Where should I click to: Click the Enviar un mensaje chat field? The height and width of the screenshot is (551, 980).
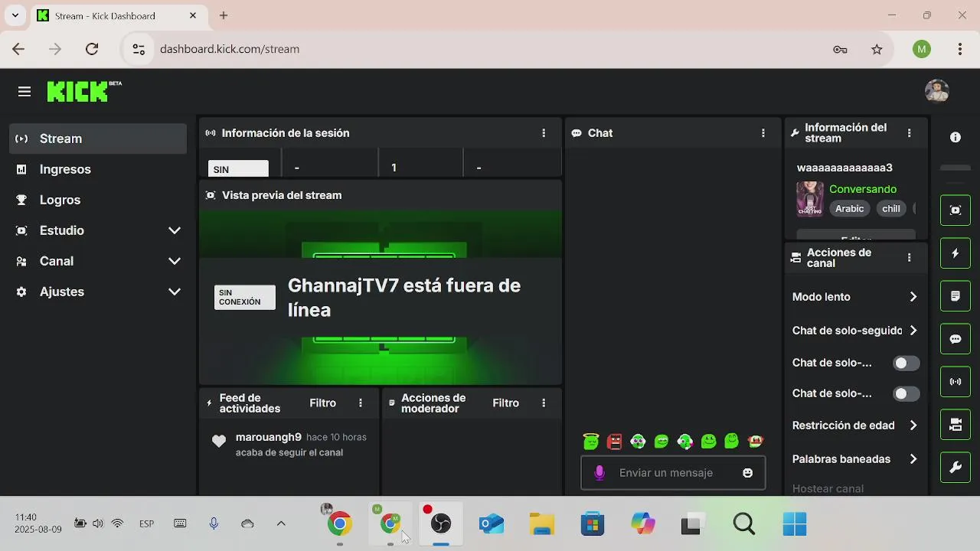pos(673,473)
